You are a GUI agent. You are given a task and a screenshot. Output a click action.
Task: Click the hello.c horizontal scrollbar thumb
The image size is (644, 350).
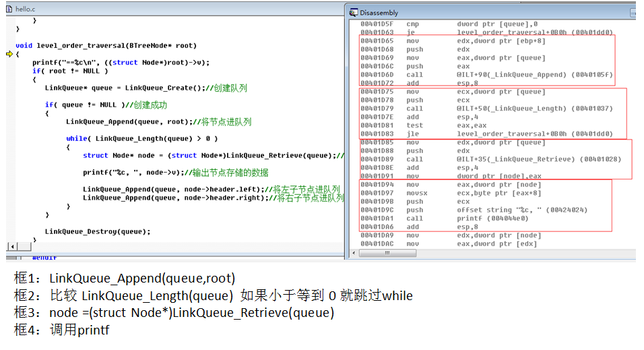click(x=24, y=246)
